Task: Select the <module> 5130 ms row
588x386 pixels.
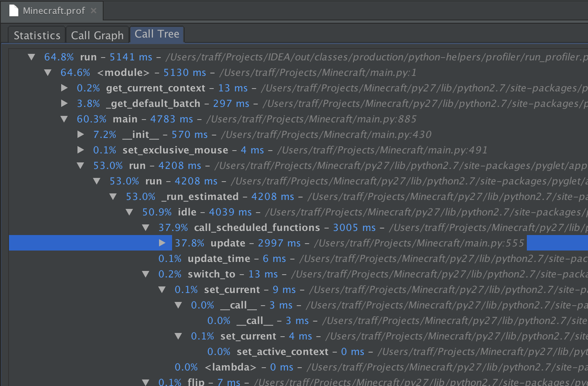Action: pos(298,73)
